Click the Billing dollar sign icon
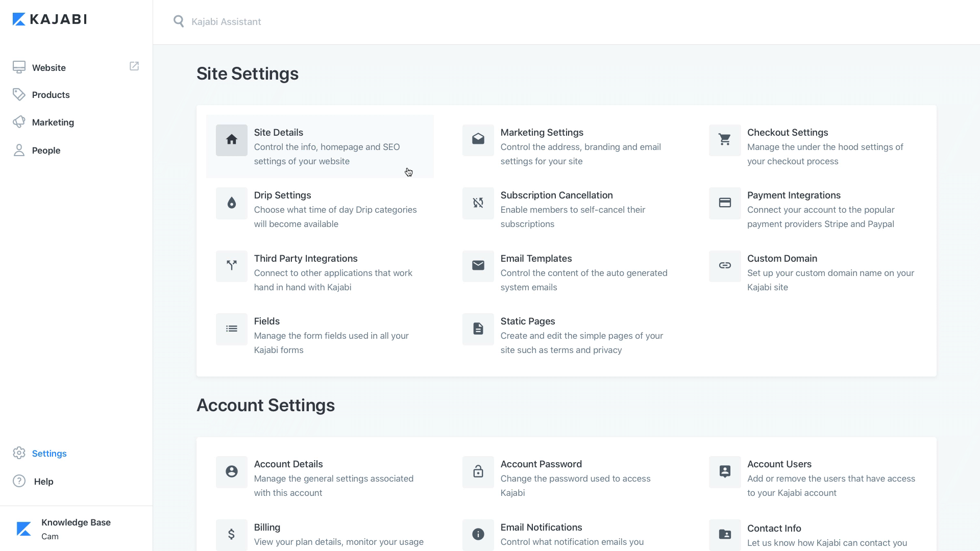Image resolution: width=980 pixels, height=551 pixels. point(231,535)
